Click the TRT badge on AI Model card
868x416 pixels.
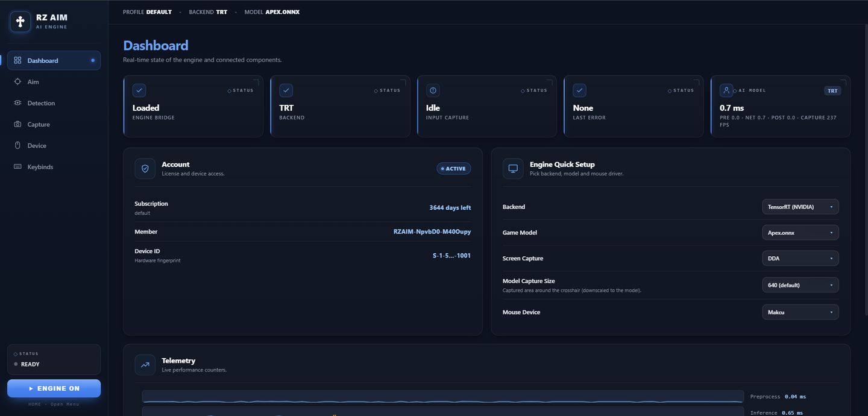point(832,90)
